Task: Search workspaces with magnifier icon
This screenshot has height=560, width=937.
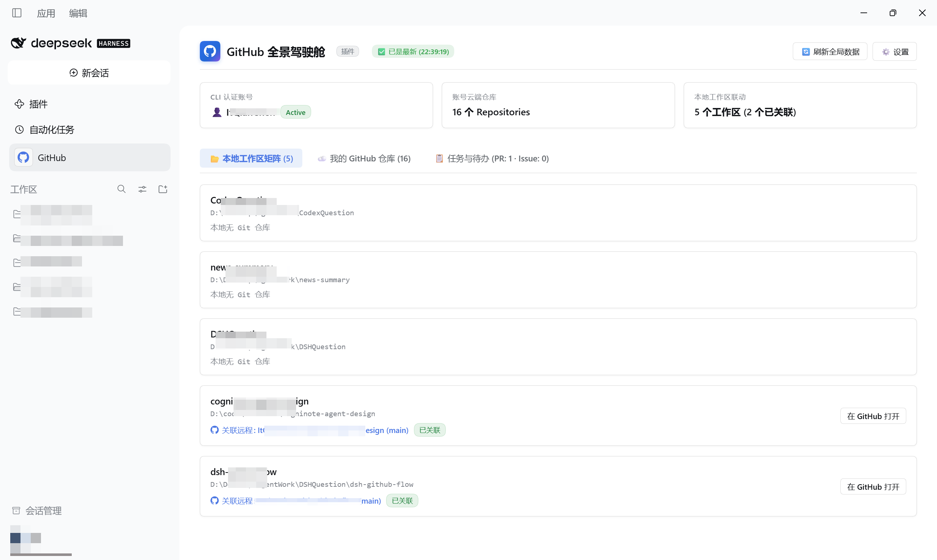Action: [x=122, y=189]
